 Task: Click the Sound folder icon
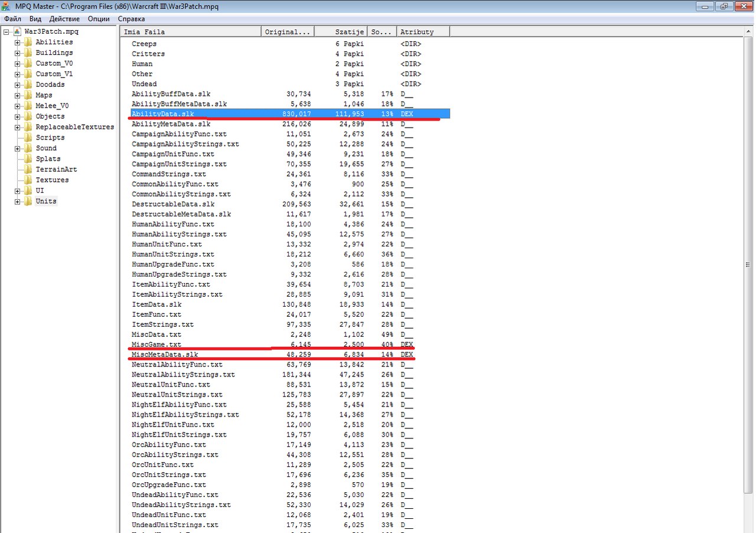(x=28, y=148)
